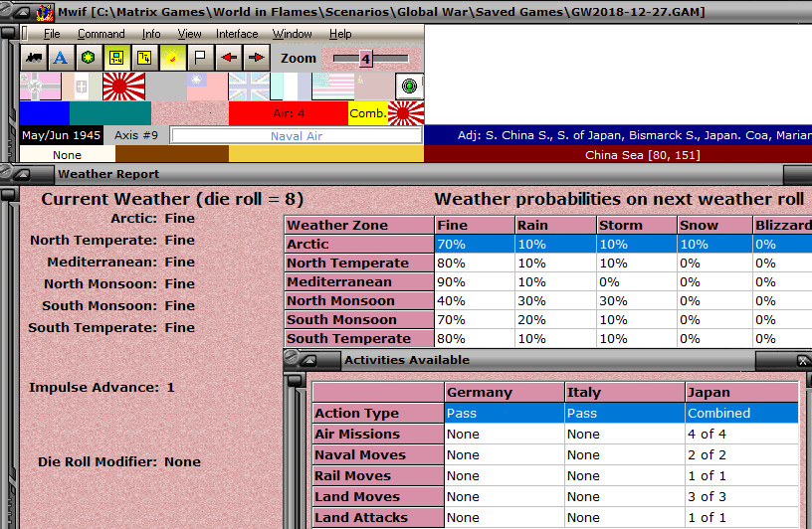
Task: Select the North Monsoon zone row header
Action: click(359, 300)
